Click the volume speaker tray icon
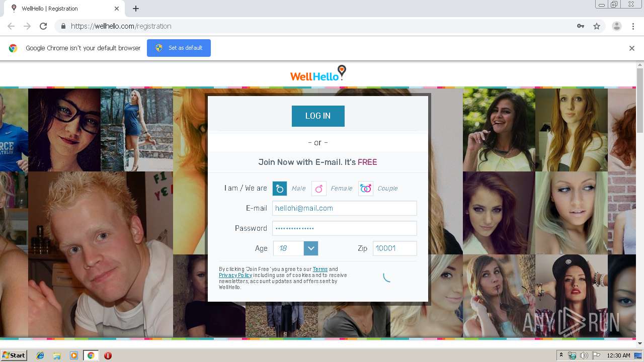This screenshot has width=644, height=362. point(584,355)
